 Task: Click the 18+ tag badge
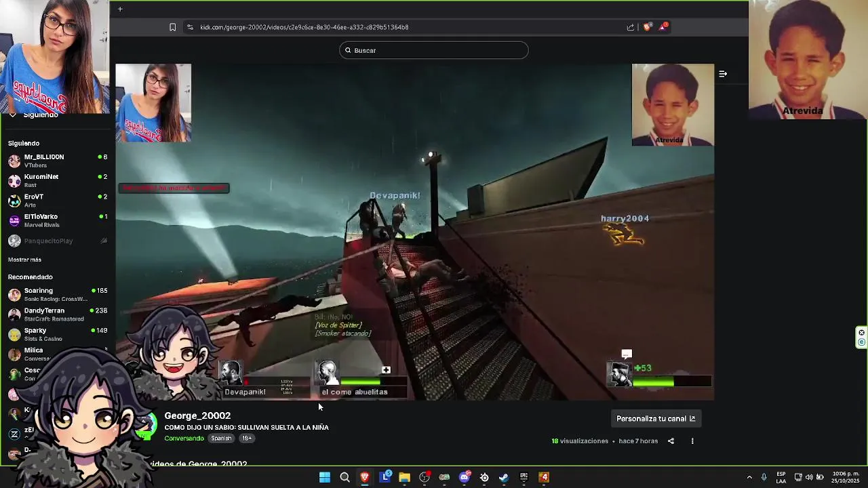pyautogui.click(x=247, y=439)
